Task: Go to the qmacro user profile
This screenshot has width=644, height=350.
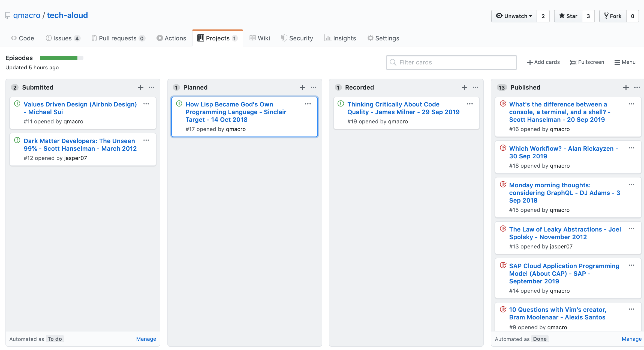Action: (27, 15)
